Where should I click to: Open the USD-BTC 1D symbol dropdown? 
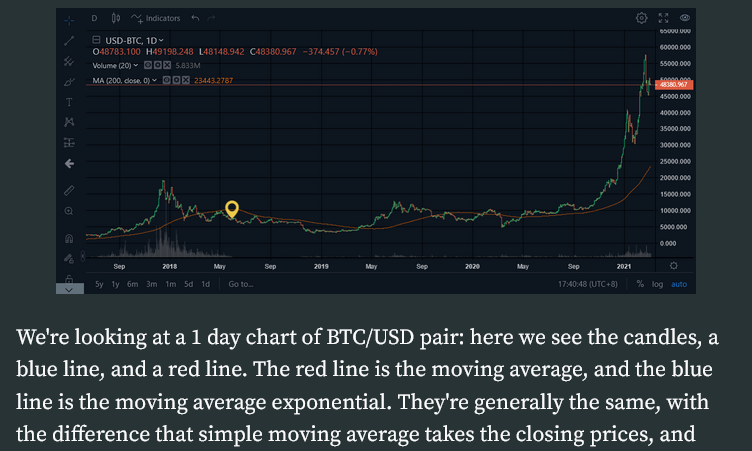click(x=134, y=41)
